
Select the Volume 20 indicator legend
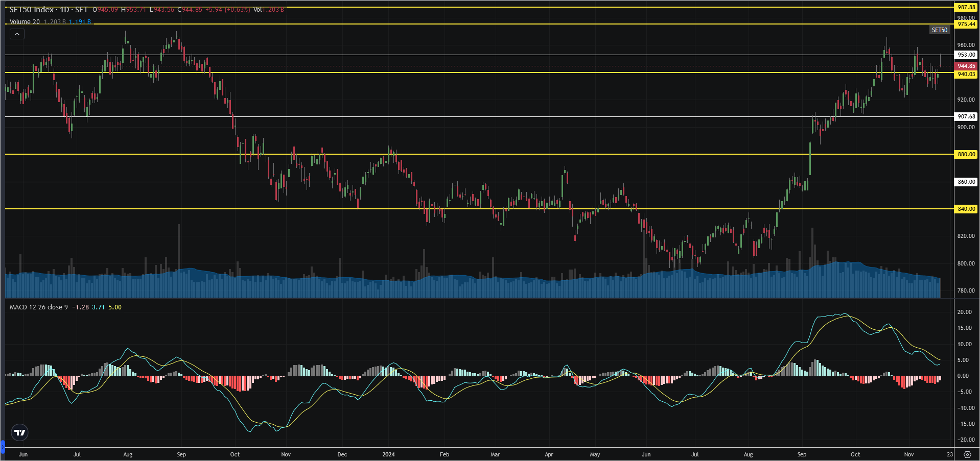tap(25, 21)
